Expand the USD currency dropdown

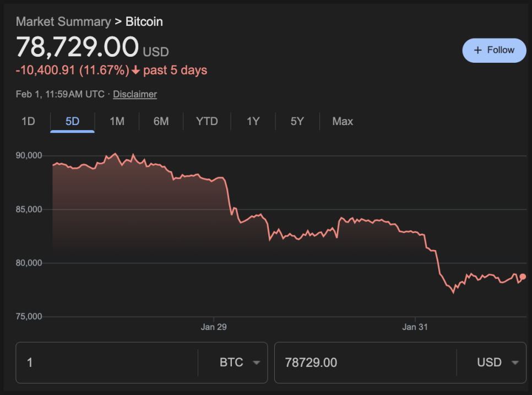pyautogui.click(x=497, y=362)
